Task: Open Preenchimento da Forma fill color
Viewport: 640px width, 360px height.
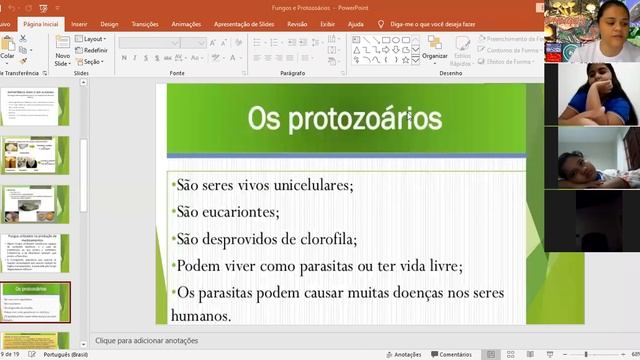Action: coord(511,39)
